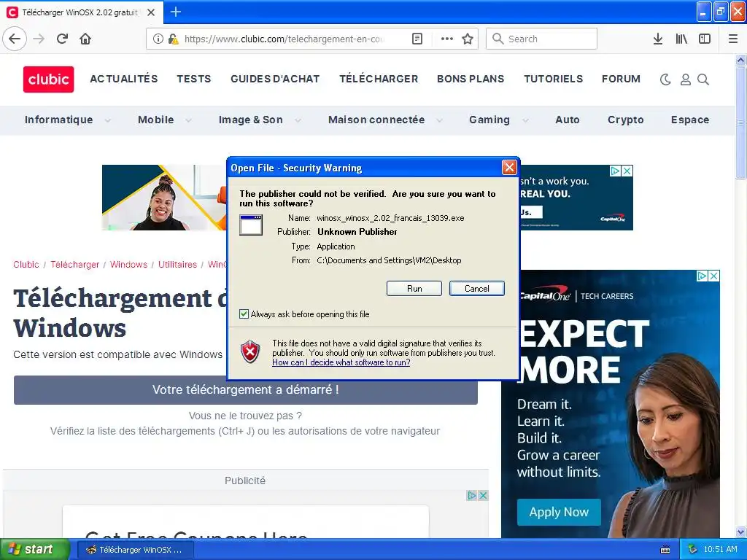Toggle reader view icon in address bar
Screen dimensions: 747x560
(x=417, y=39)
